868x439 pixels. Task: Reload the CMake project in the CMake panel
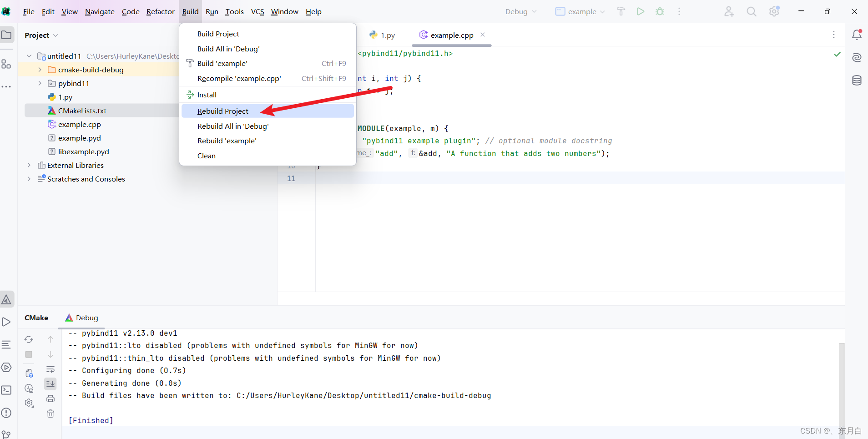[x=28, y=339]
